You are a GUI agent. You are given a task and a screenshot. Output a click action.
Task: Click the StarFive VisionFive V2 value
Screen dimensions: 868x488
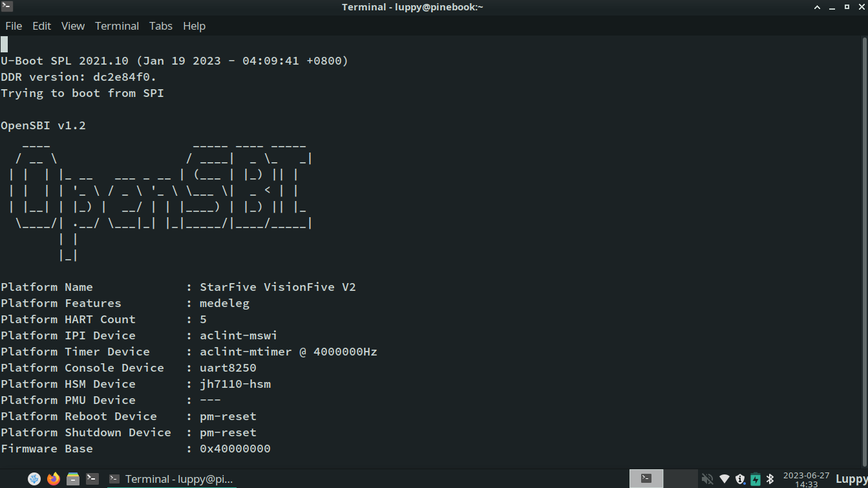[x=278, y=287]
